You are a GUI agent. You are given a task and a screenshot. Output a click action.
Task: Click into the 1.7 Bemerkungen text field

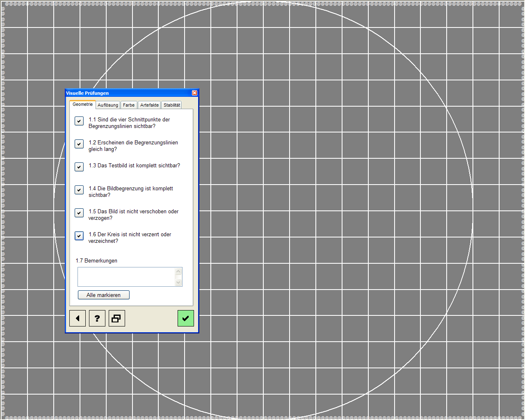tap(126, 277)
